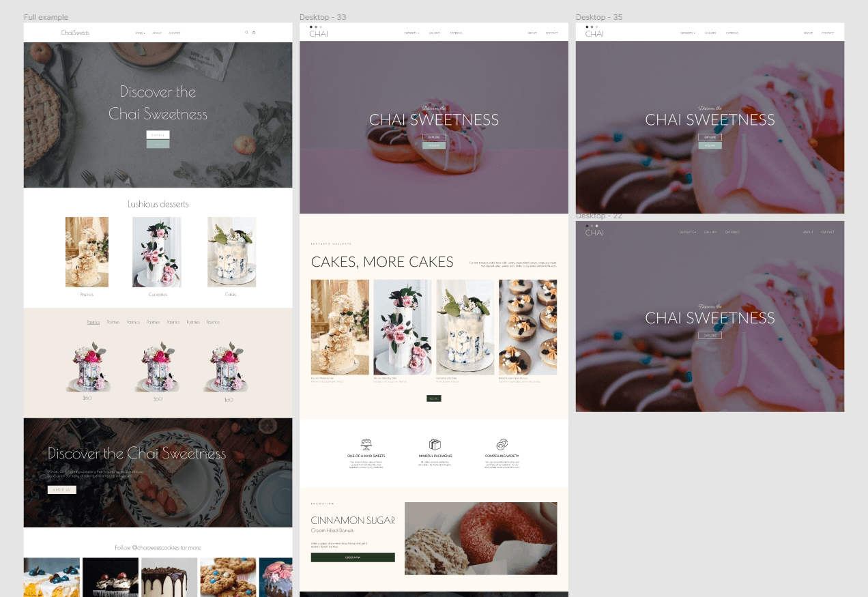Click the EXPLORE button on the Desktop - 35 hero
This screenshot has height=597, width=868.
point(710,136)
